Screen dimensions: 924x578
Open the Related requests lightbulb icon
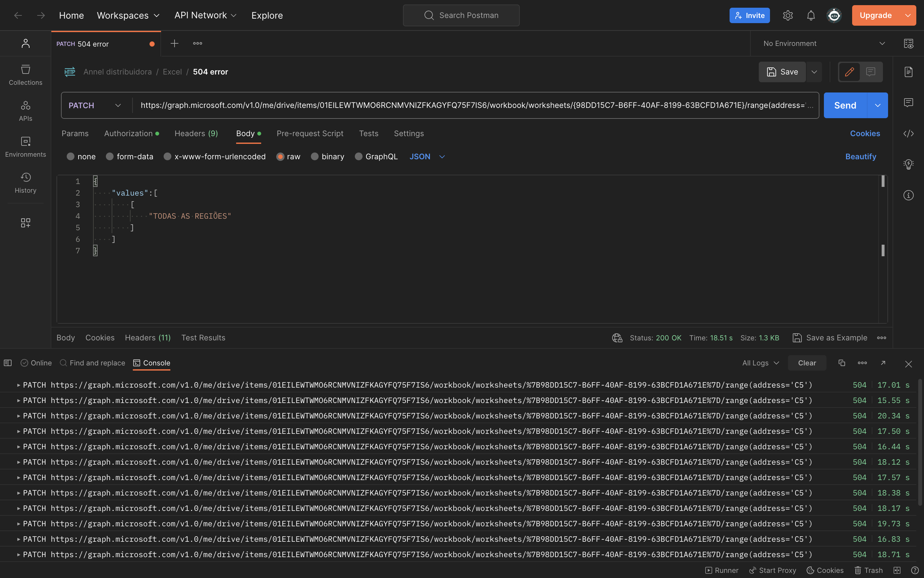click(909, 164)
